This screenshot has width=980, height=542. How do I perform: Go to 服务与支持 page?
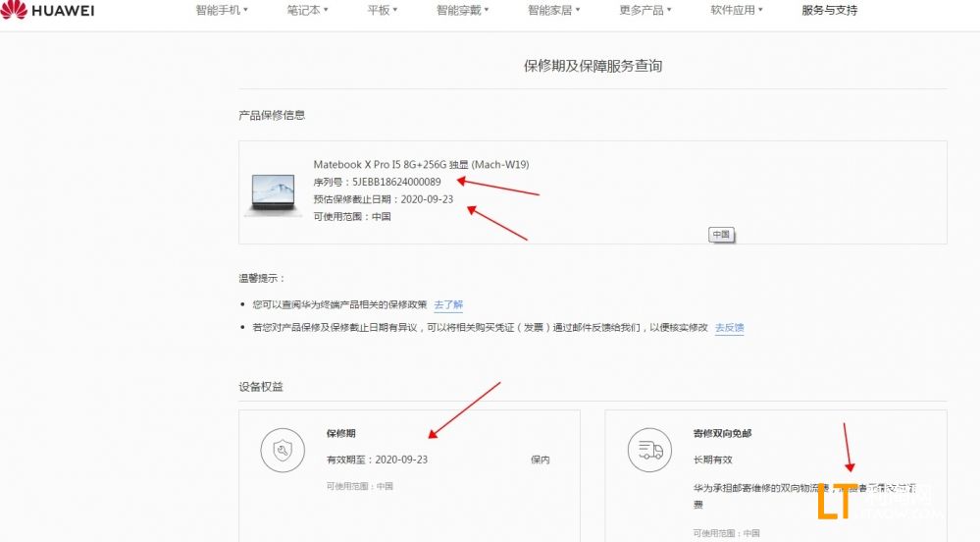(829, 10)
